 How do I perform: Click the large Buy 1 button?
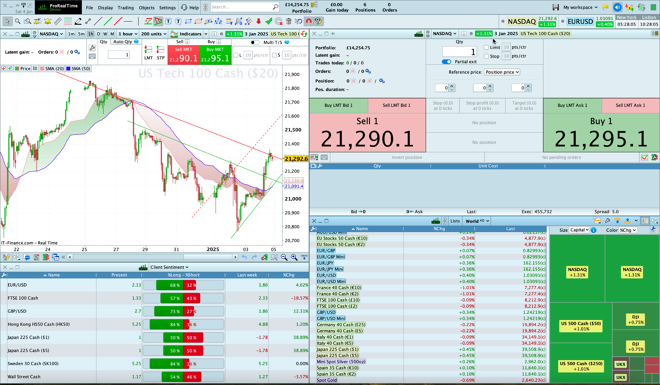click(601, 133)
